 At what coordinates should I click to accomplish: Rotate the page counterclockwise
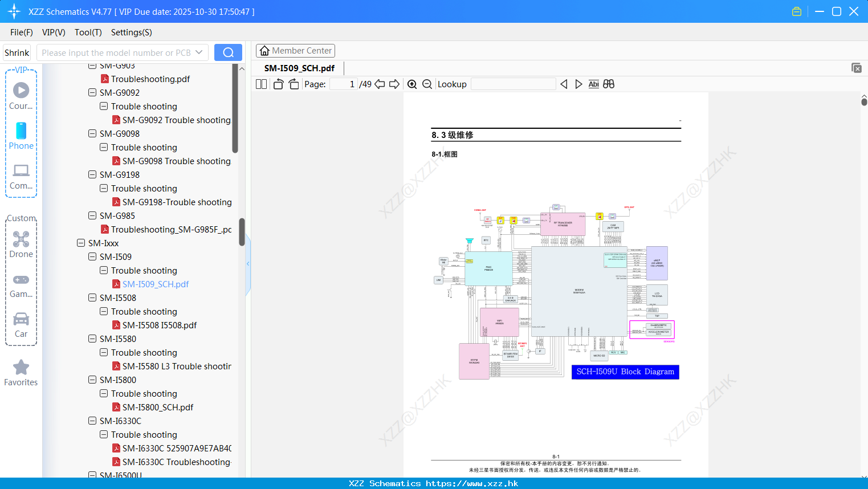(x=278, y=84)
